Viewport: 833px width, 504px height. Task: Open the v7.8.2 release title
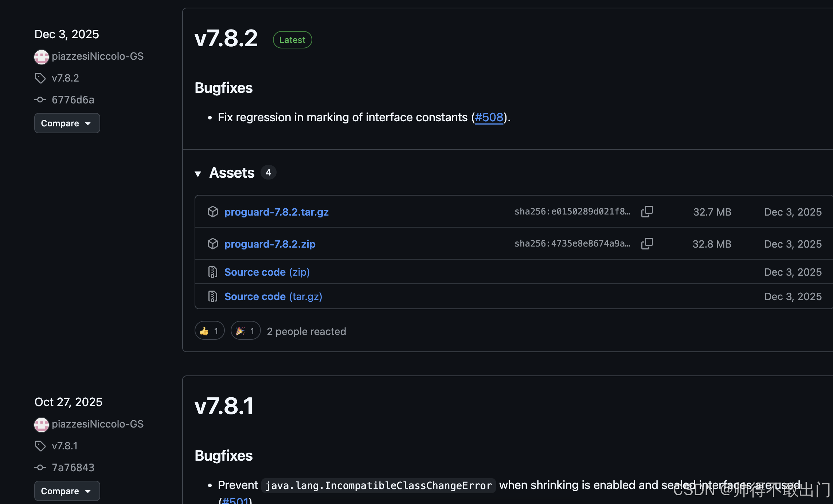pos(226,39)
